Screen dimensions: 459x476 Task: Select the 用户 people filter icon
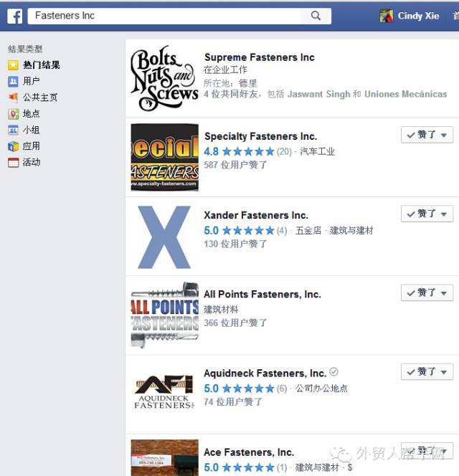click(x=13, y=81)
